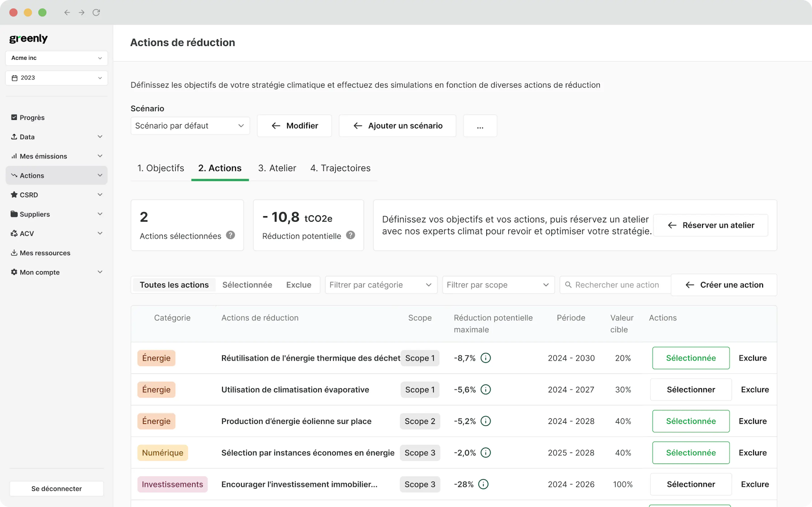
Task: Exclude Encourager l'investissement immobilier action
Action: point(755,484)
